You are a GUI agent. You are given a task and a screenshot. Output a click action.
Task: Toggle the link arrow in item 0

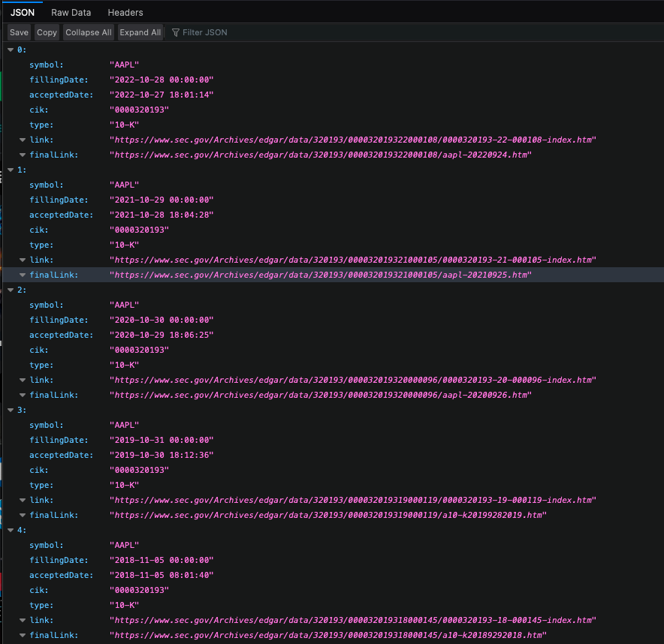[x=23, y=140]
